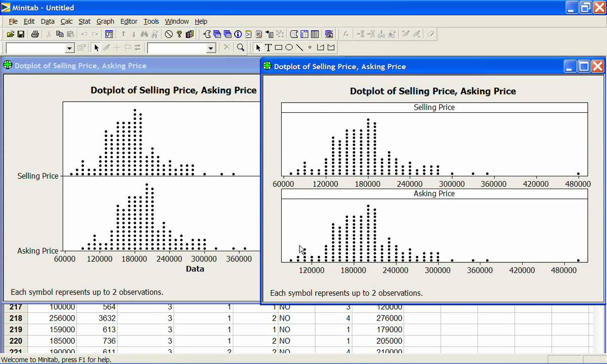
Task: Open the Editor menu
Action: (128, 21)
